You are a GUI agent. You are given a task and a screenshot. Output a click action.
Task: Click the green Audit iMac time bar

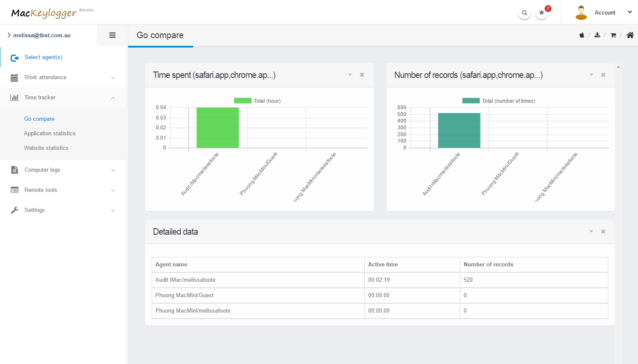(218, 128)
